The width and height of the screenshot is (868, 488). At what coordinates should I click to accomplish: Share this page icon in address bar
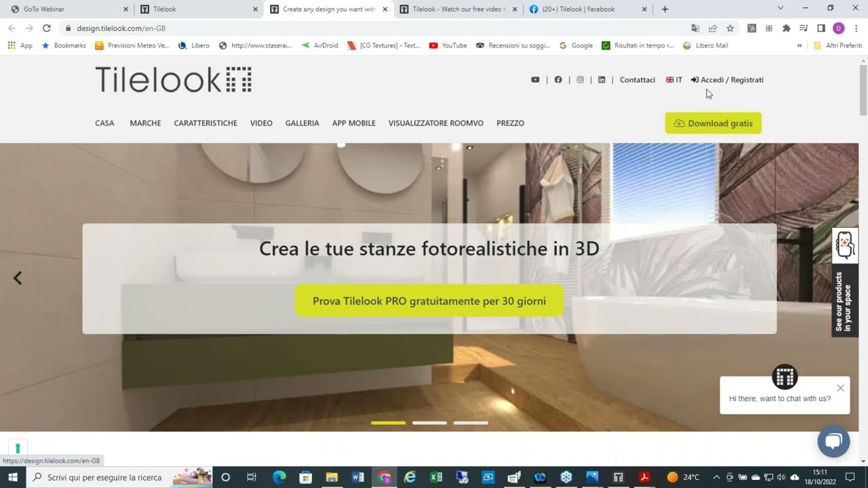[x=713, y=28]
